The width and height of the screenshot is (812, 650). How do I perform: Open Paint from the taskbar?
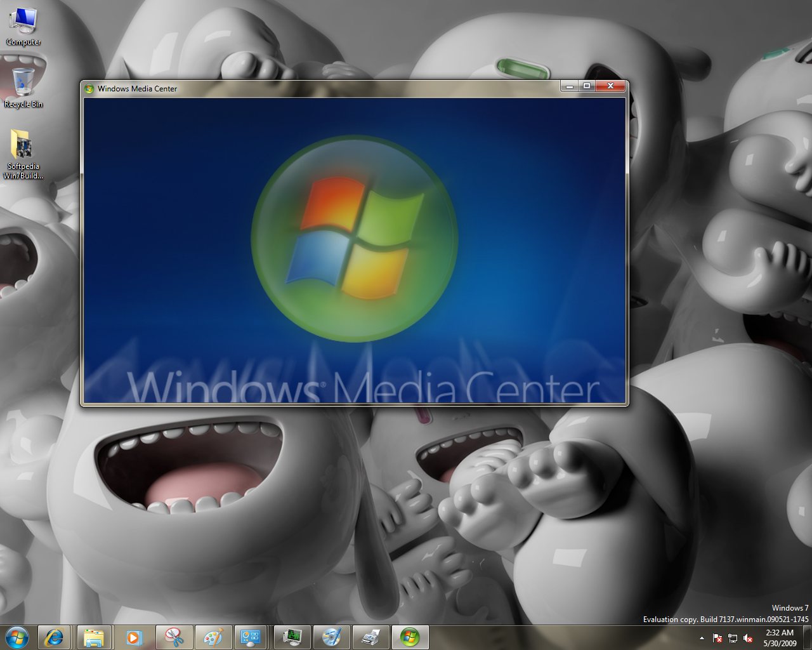pos(213,637)
